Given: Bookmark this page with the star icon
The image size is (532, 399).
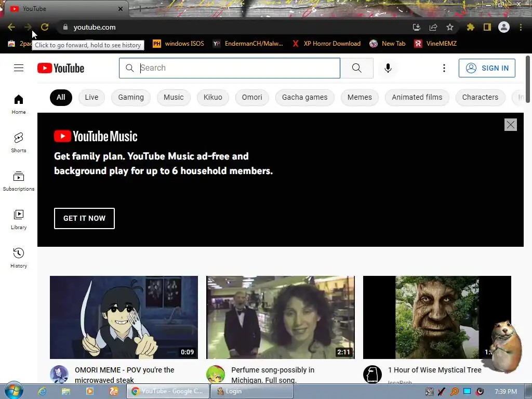Looking at the screenshot, I should (450, 27).
